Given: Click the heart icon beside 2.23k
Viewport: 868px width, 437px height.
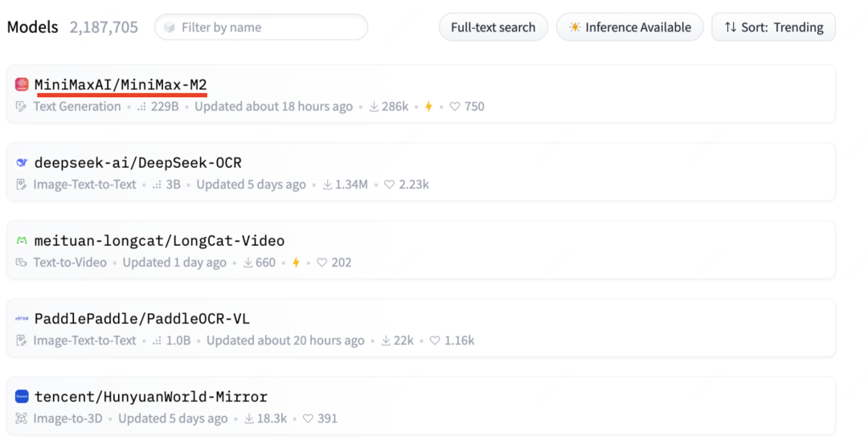Looking at the screenshot, I should (390, 185).
